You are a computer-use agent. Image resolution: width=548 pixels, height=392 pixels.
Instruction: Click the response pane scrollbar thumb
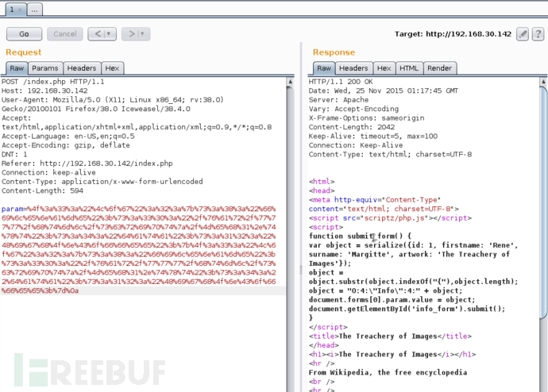click(543, 202)
